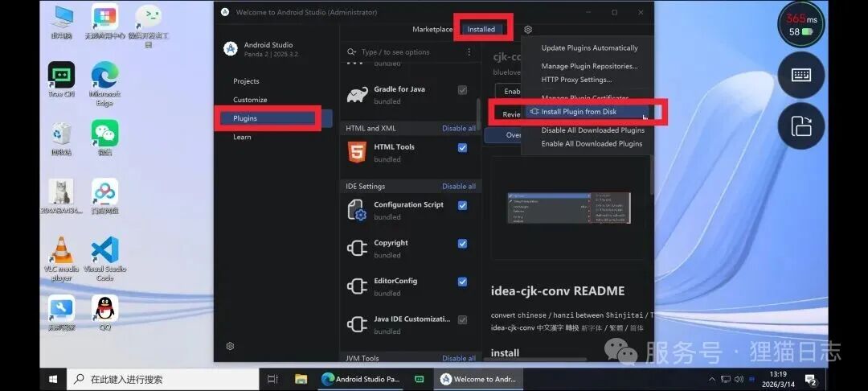The height and width of the screenshot is (391, 868).
Task: Open Learn in the welcome sidebar
Action: coord(242,138)
